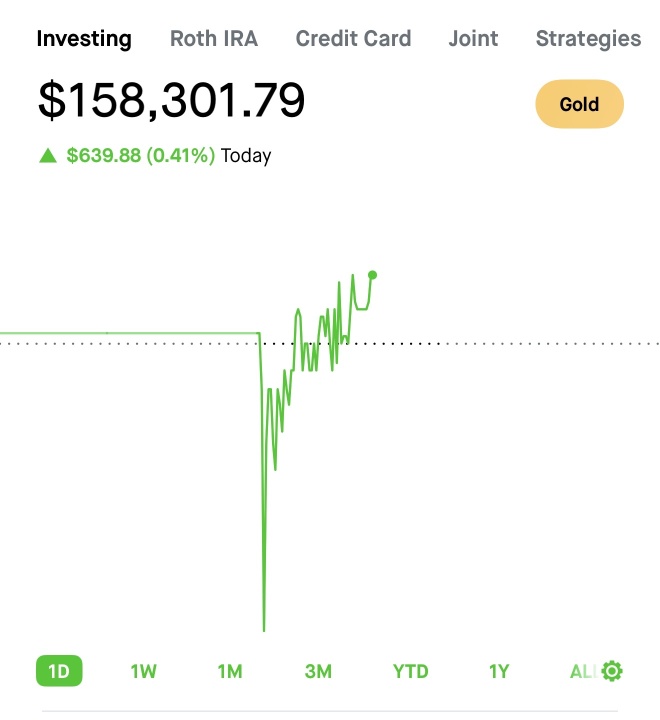Choose the 1Y chart range
The height and width of the screenshot is (720, 660).
pos(499,672)
